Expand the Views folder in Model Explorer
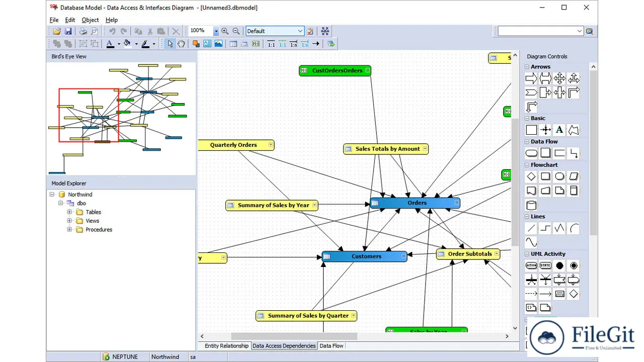Image resolution: width=644 pixels, height=362 pixels. [x=69, y=221]
